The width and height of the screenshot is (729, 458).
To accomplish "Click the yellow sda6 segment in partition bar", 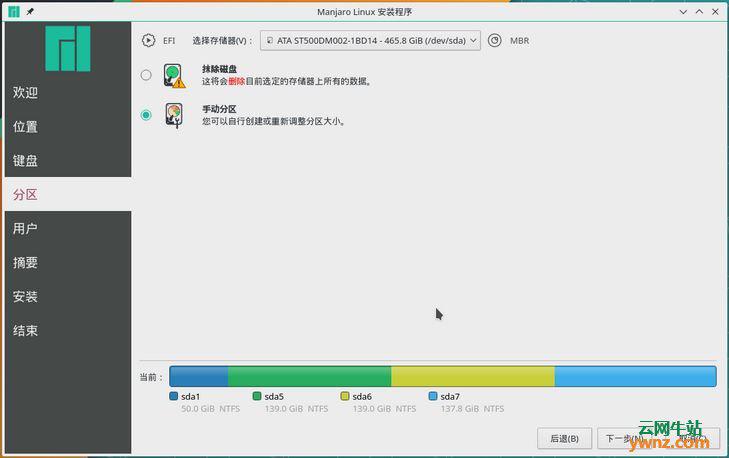I will 473,377.
